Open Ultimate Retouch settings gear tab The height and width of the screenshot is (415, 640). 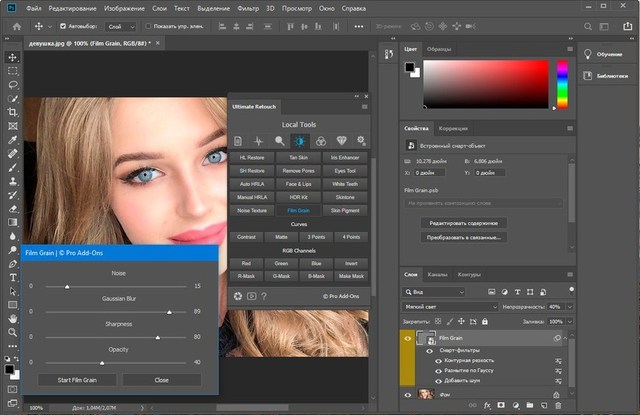(x=361, y=141)
